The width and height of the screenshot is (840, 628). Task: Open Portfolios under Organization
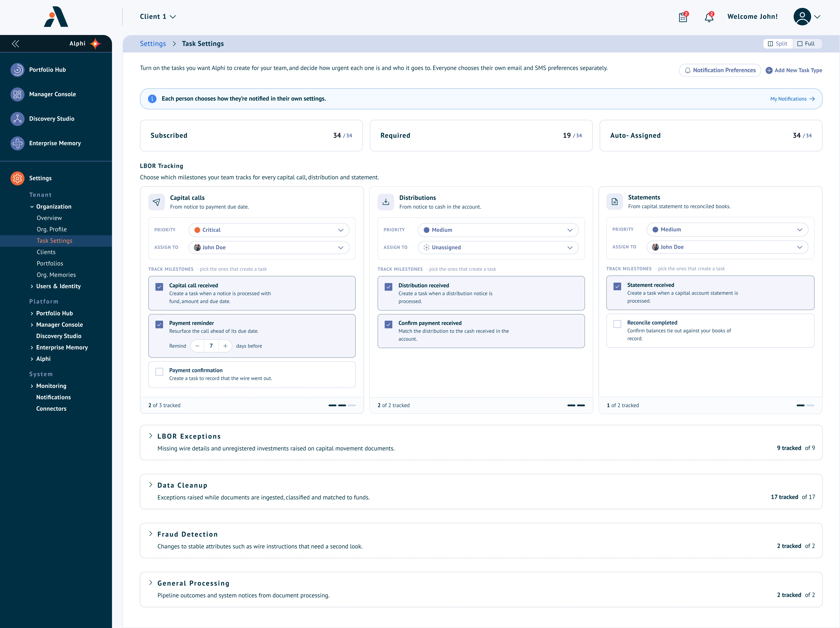tap(50, 263)
